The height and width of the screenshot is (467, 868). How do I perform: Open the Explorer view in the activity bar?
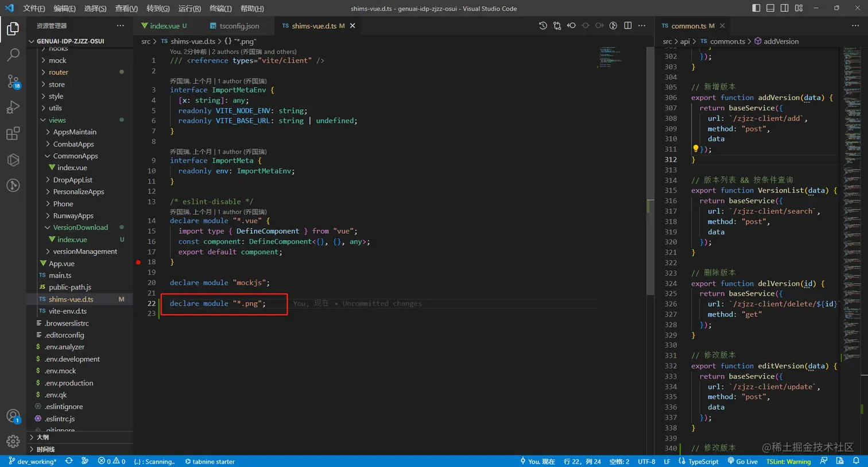(x=13, y=29)
